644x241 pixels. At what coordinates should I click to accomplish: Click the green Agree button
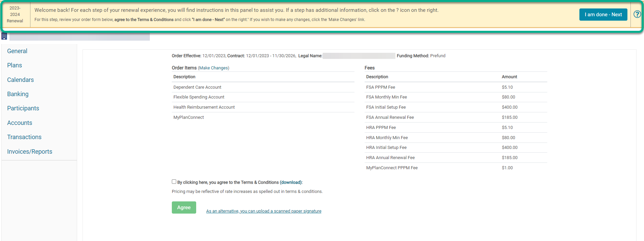tap(184, 207)
